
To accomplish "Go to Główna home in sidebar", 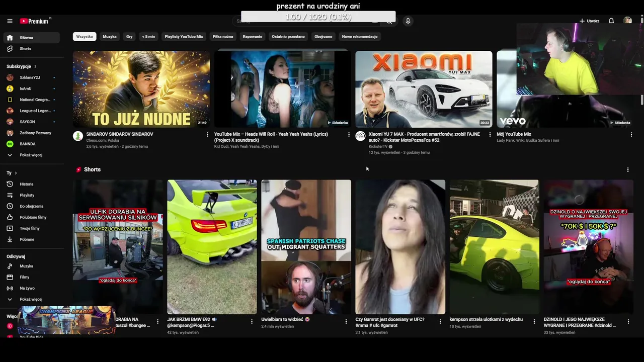I will (x=31, y=38).
